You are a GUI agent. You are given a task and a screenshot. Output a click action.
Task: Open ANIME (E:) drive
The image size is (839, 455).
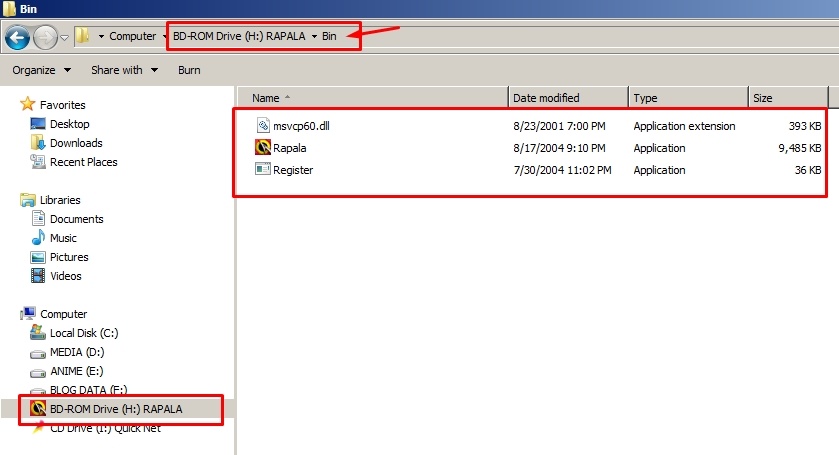(77, 371)
